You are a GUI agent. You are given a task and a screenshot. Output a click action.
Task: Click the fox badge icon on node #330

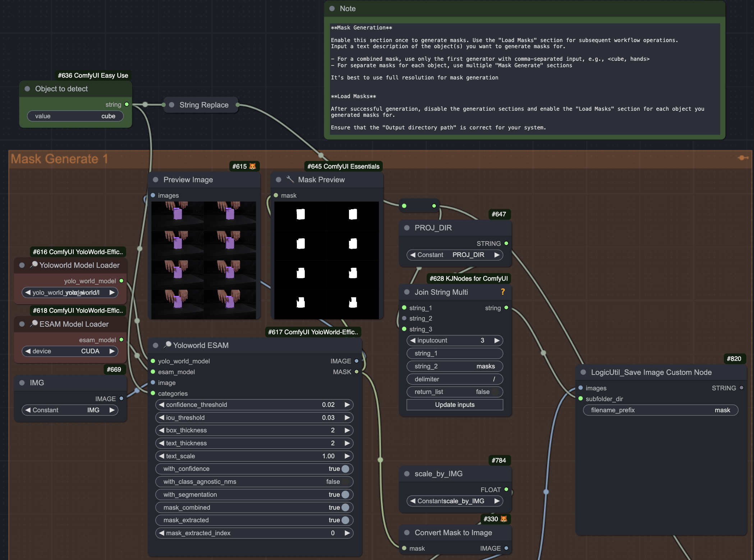[504, 519]
